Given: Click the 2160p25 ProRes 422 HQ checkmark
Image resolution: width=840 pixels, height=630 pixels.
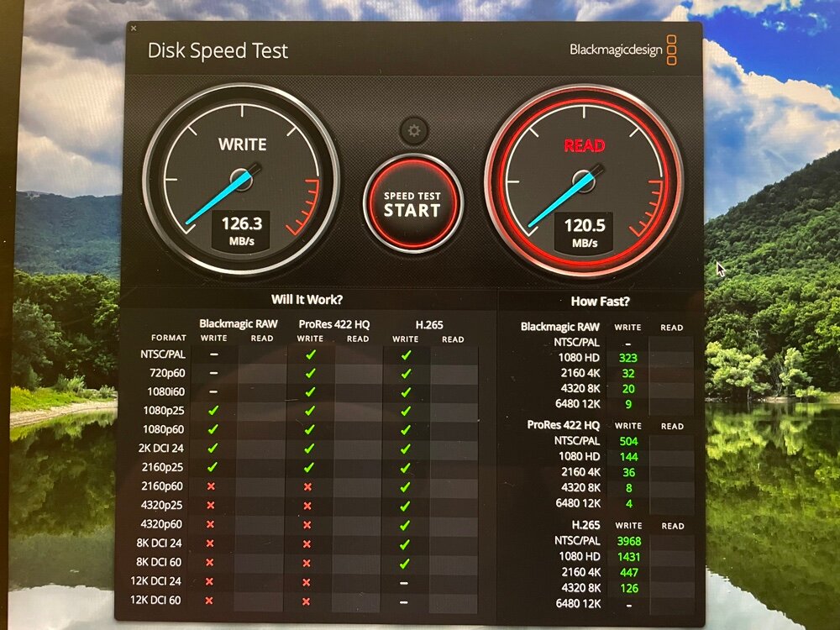Looking at the screenshot, I should pos(308,468).
